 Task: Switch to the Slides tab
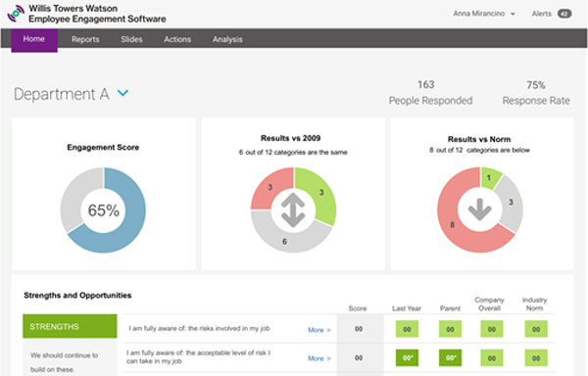click(131, 39)
